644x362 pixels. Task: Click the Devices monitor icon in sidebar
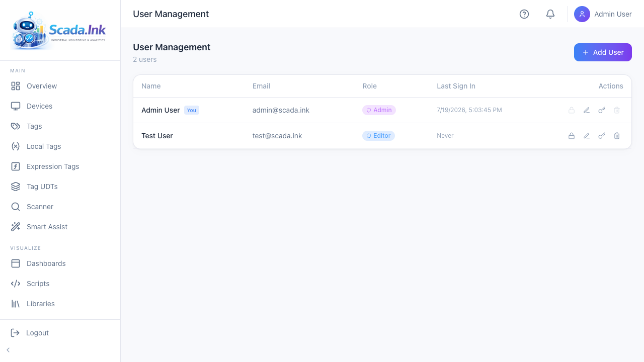tap(16, 106)
